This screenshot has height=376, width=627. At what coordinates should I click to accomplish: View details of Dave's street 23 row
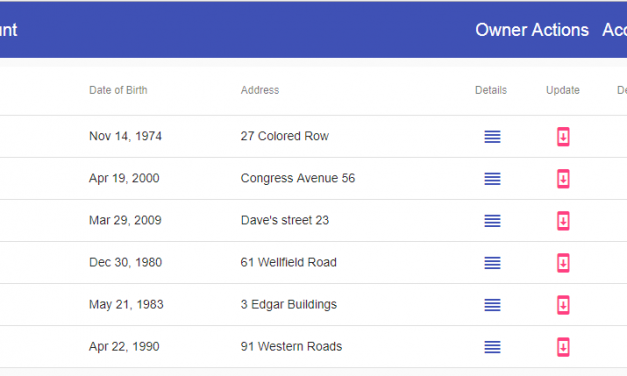[x=492, y=220]
